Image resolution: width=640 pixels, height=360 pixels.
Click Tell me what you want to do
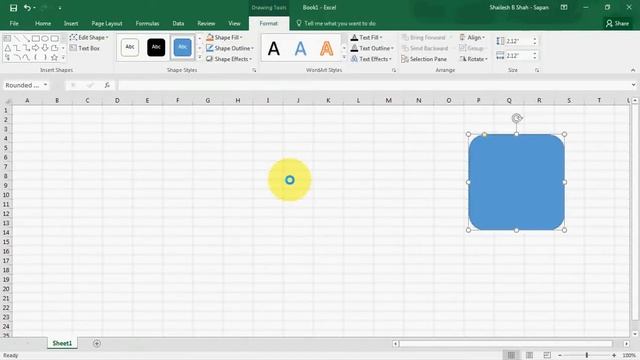pyautogui.click(x=336, y=23)
